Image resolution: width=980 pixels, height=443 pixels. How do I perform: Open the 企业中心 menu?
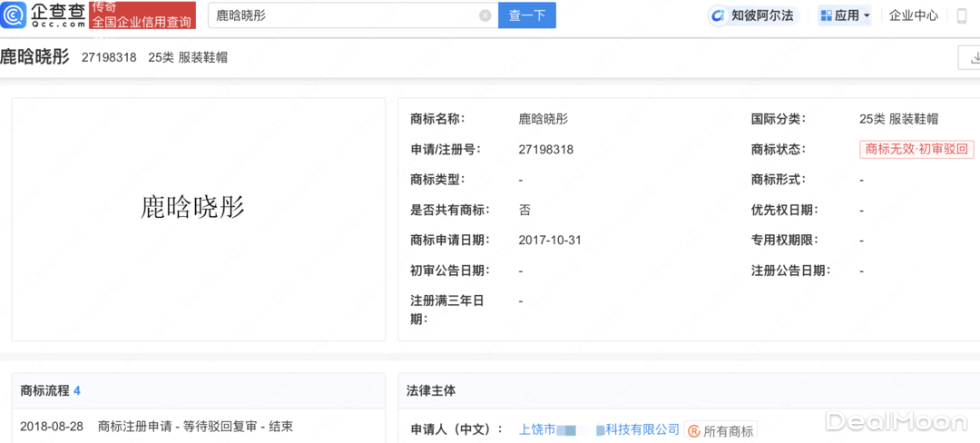coord(913,15)
